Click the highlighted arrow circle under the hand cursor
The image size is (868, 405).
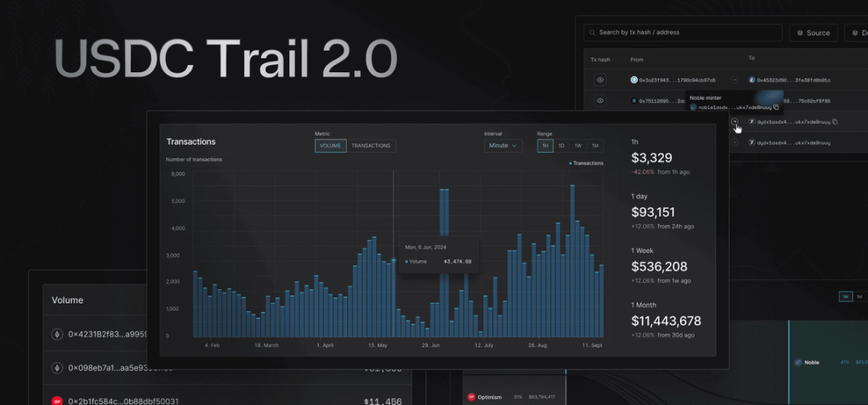[735, 121]
